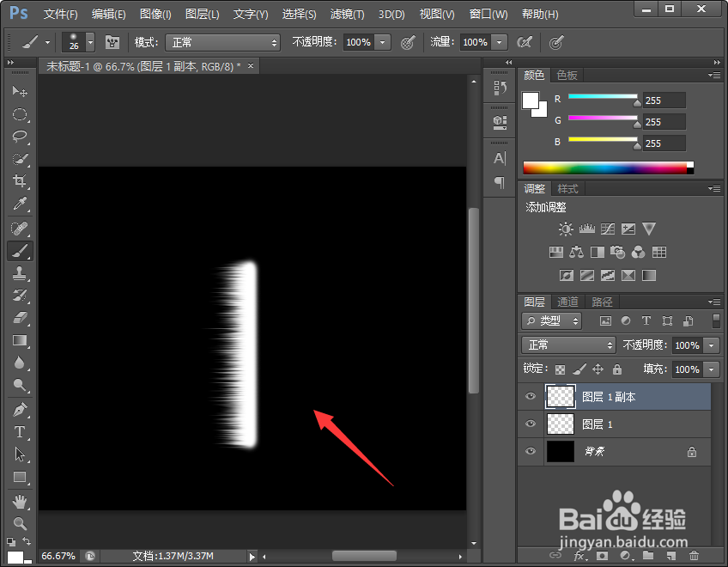Image resolution: width=728 pixels, height=567 pixels.
Task: Hide the 图层 1 layer
Action: coord(531,424)
